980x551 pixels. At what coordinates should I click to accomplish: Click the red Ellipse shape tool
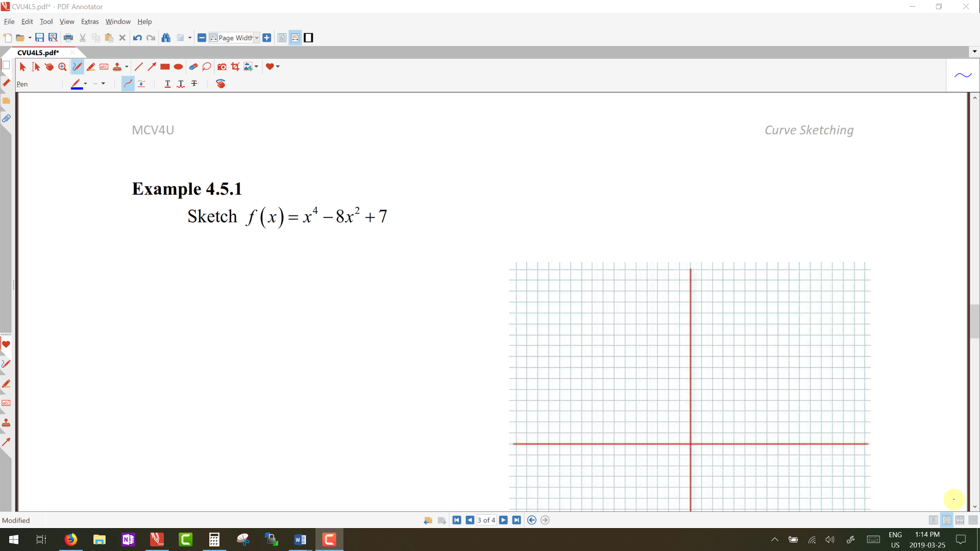(x=178, y=67)
